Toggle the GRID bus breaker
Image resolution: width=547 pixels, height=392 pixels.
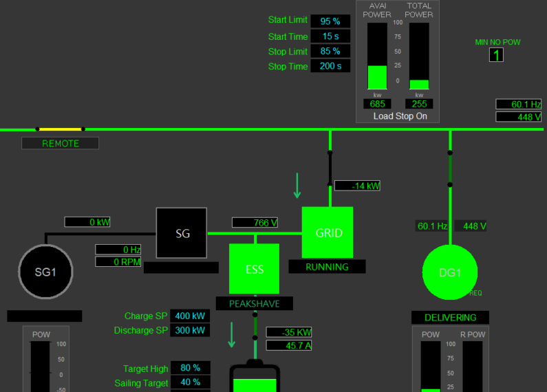click(330, 168)
